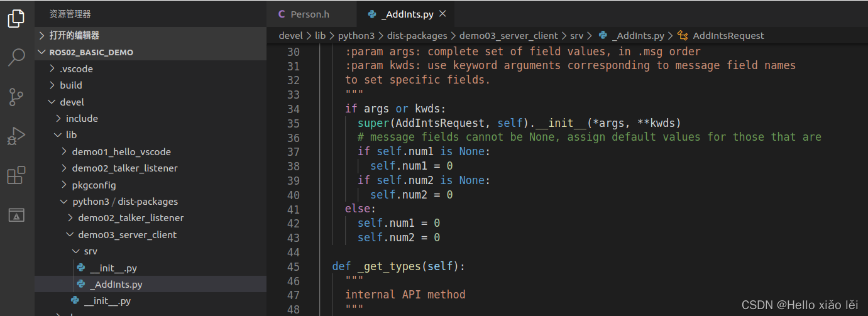The width and height of the screenshot is (868, 316).
Task: Open the CMake panel icon in activity bar
Action: click(x=16, y=215)
